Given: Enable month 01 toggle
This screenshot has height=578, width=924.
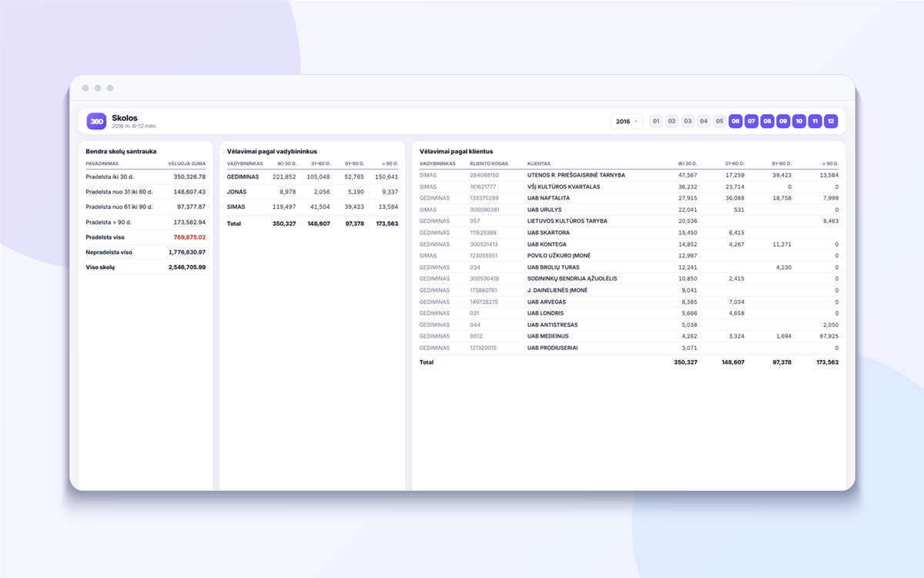Looking at the screenshot, I should pos(656,121).
